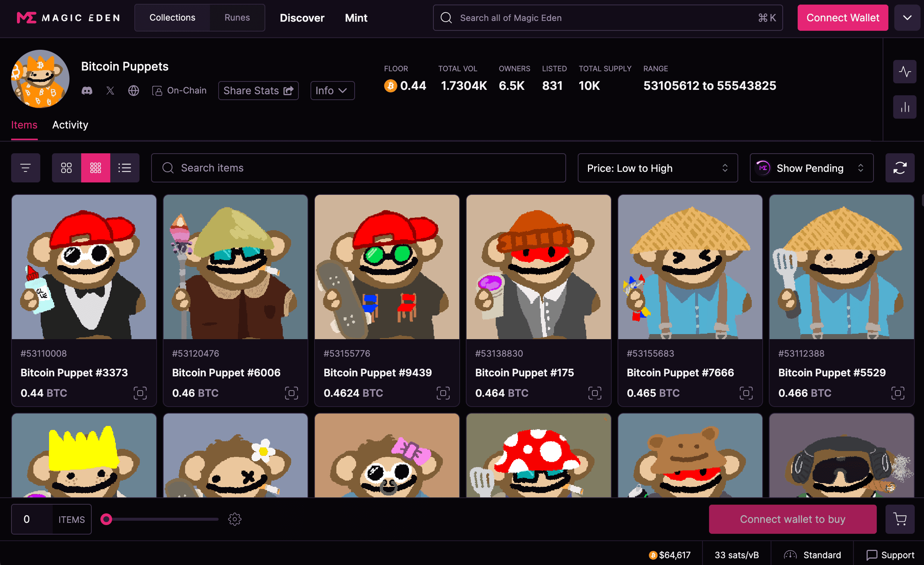Click the Support chat icon
Image resolution: width=924 pixels, height=565 pixels.
tap(872, 555)
